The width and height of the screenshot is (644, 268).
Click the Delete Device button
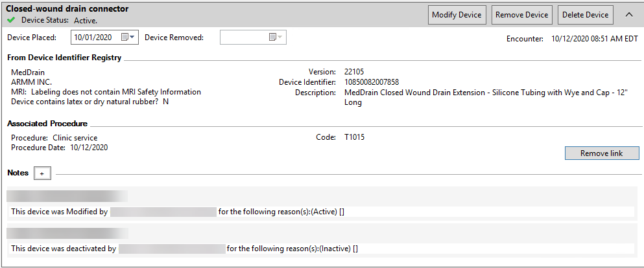pyautogui.click(x=585, y=15)
